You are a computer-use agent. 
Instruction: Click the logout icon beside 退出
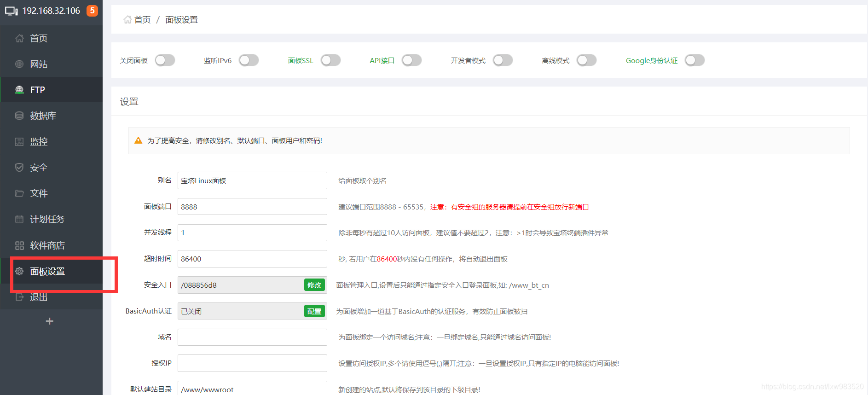point(19,297)
